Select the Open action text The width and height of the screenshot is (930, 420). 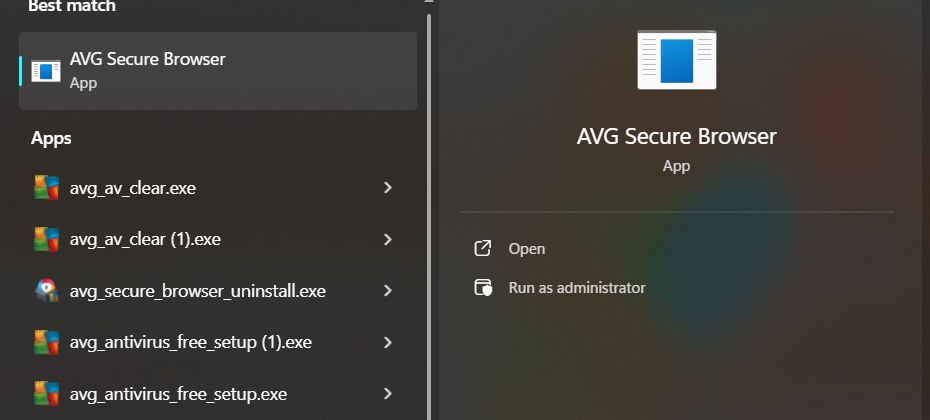click(x=527, y=249)
